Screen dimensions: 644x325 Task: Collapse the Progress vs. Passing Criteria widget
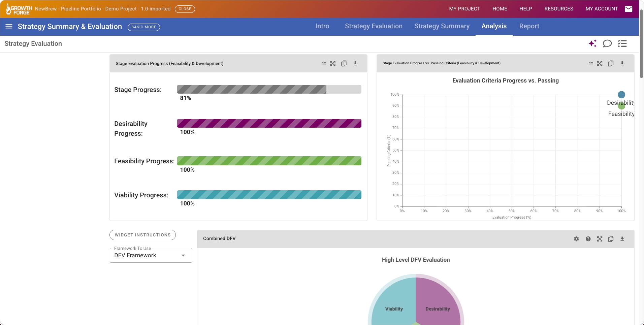pos(591,63)
